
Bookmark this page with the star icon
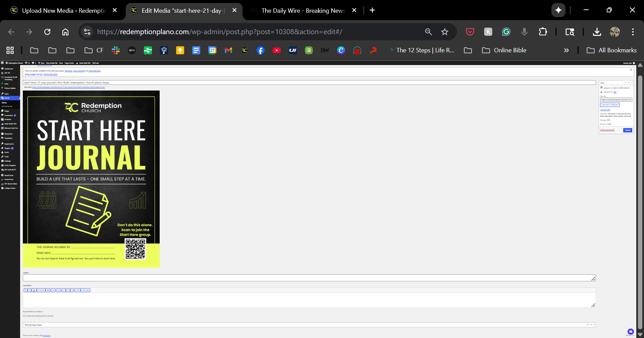click(445, 32)
